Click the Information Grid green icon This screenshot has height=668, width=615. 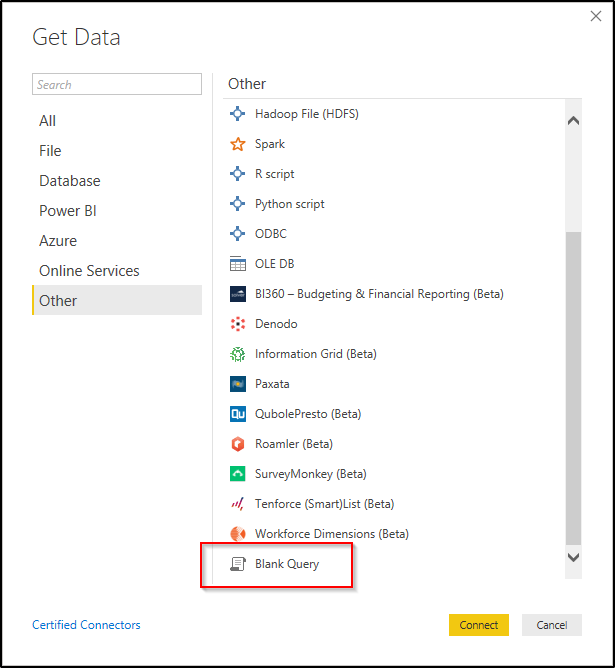[238, 354]
